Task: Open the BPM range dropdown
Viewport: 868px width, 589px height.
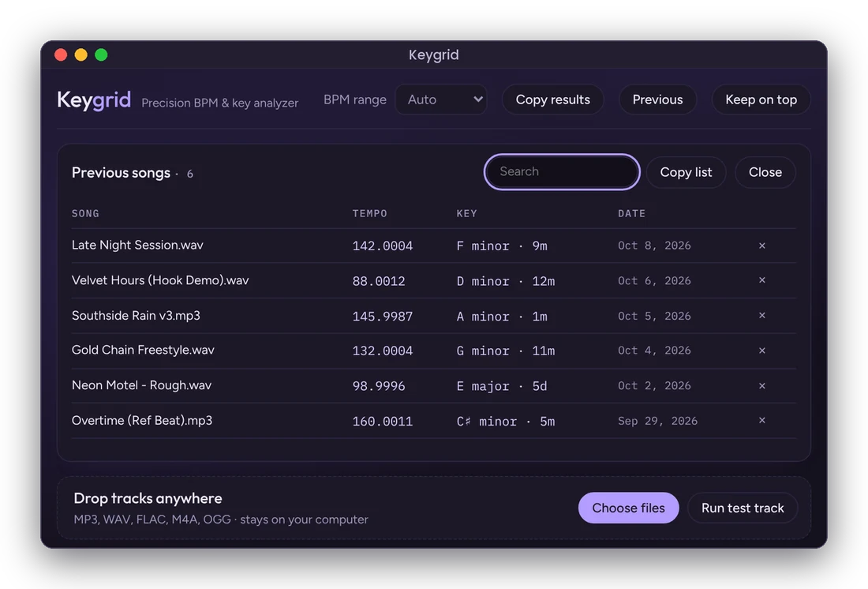Action: click(441, 99)
